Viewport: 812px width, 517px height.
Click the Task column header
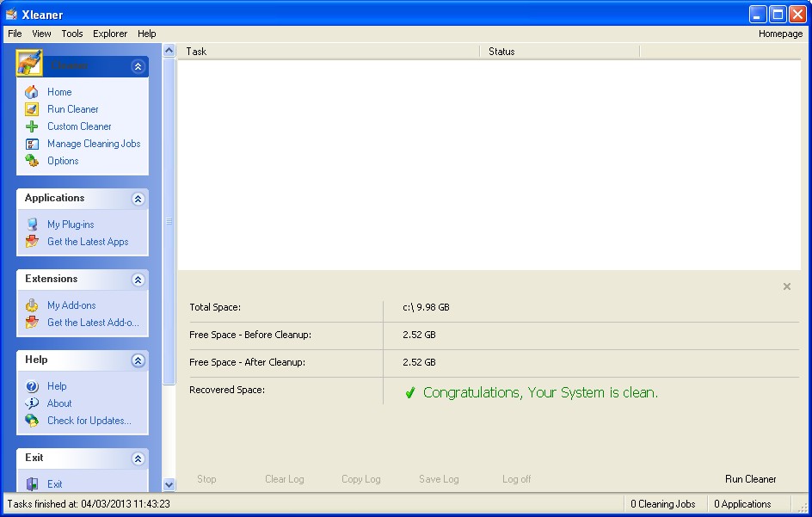[329, 52]
